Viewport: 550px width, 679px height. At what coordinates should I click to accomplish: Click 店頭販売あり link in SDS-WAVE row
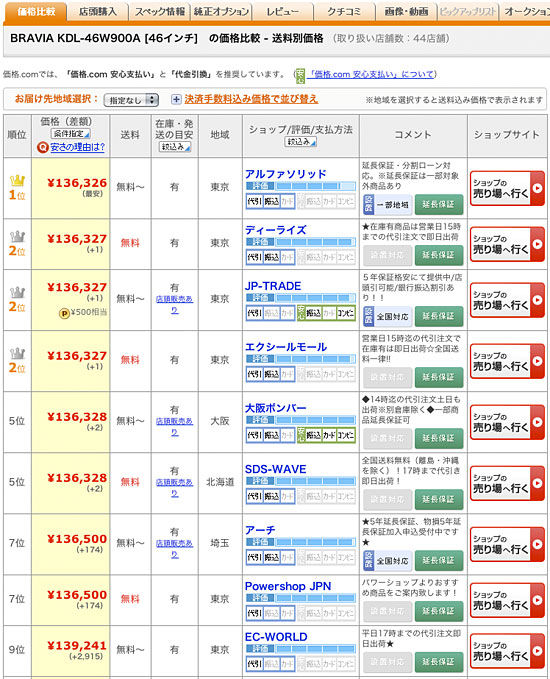pos(175,488)
